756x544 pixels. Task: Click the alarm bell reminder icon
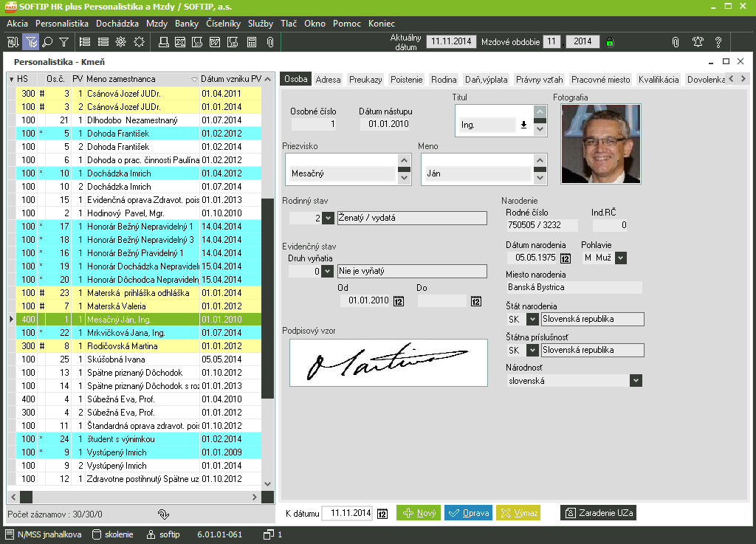[x=697, y=42]
